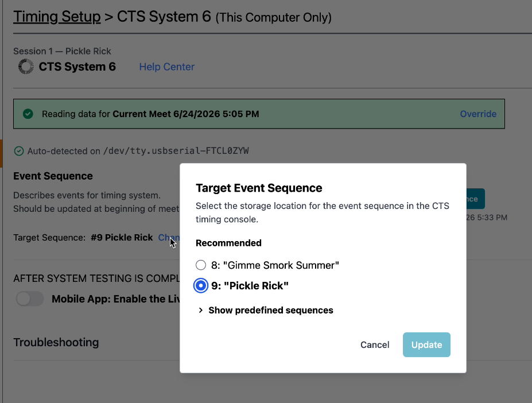
Task: Toggle the Mobile App Enable switch
Action: 29,299
